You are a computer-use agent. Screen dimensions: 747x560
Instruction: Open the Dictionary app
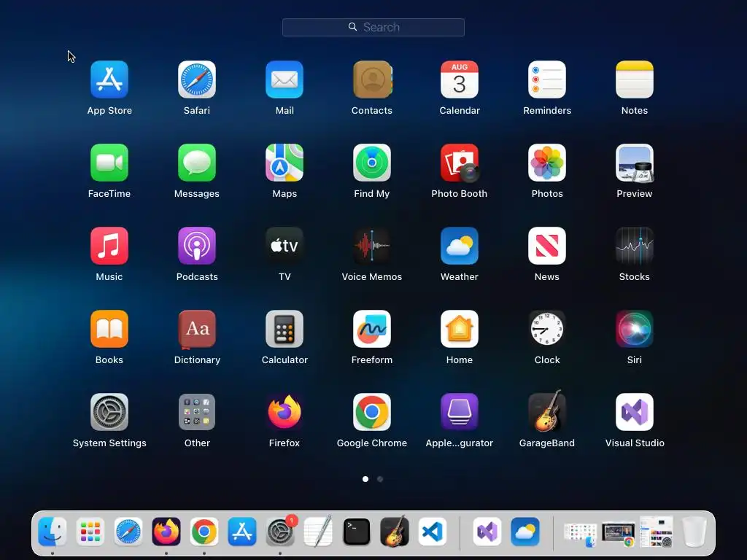[197, 329]
